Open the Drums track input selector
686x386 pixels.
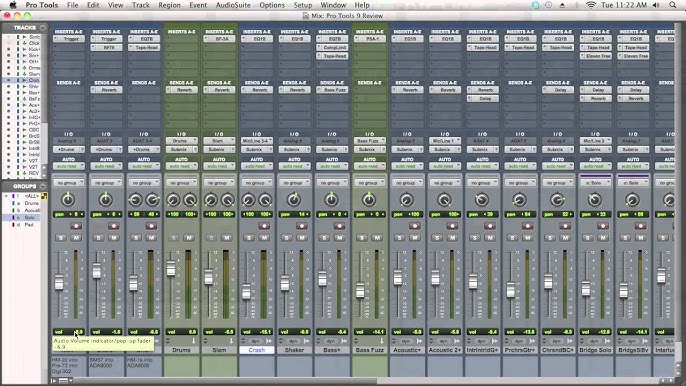pos(182,141)
